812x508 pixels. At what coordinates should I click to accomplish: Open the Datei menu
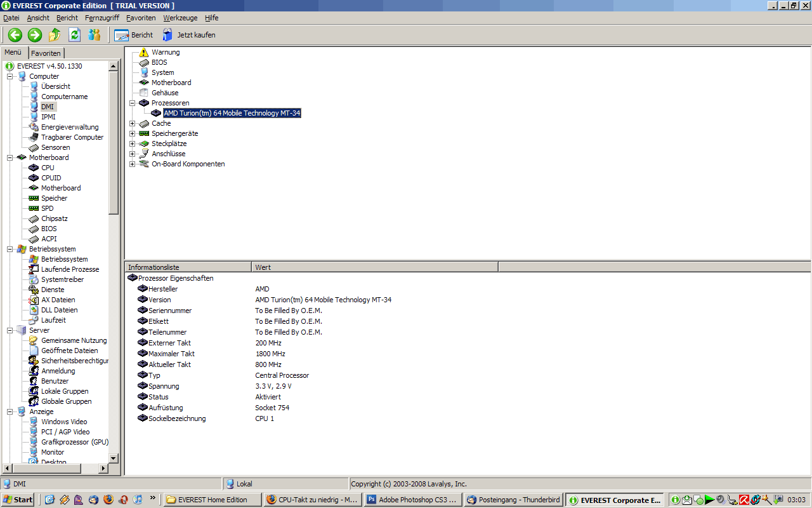11,18
